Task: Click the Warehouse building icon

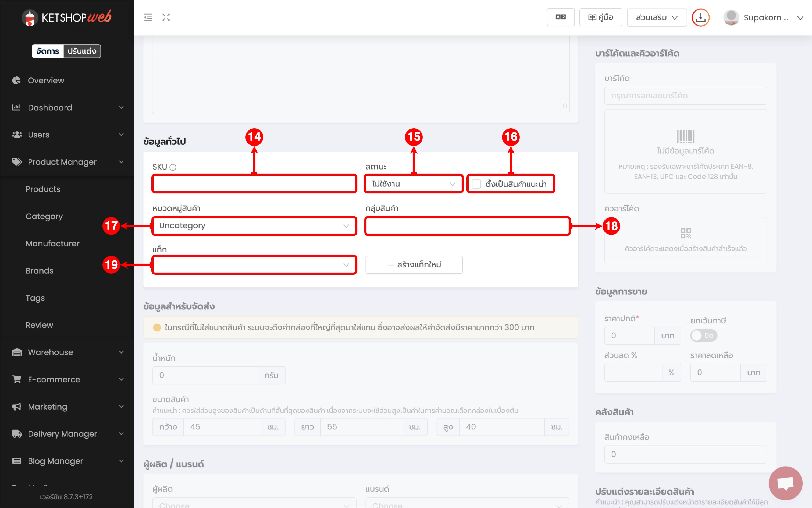Action: (x=17, y=352)
